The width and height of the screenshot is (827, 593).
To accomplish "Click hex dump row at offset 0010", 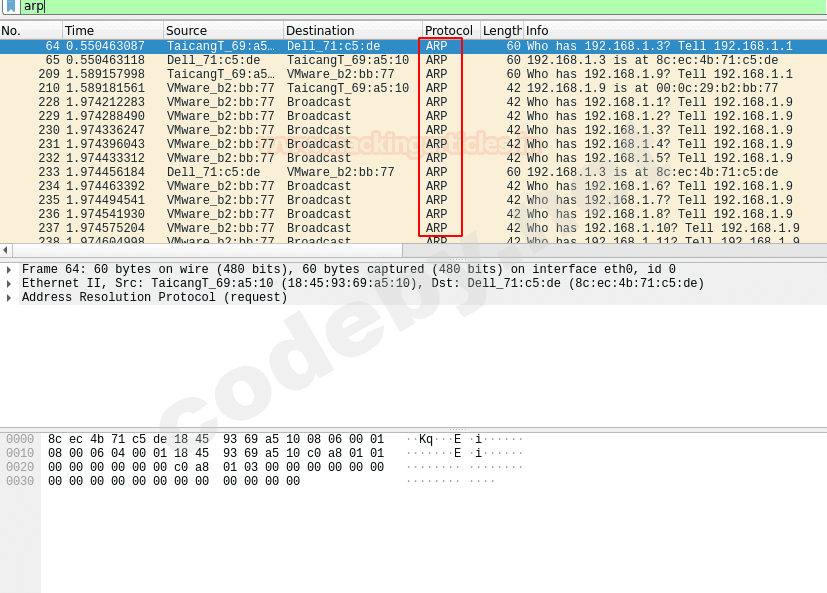I will (x=215, y=454).
